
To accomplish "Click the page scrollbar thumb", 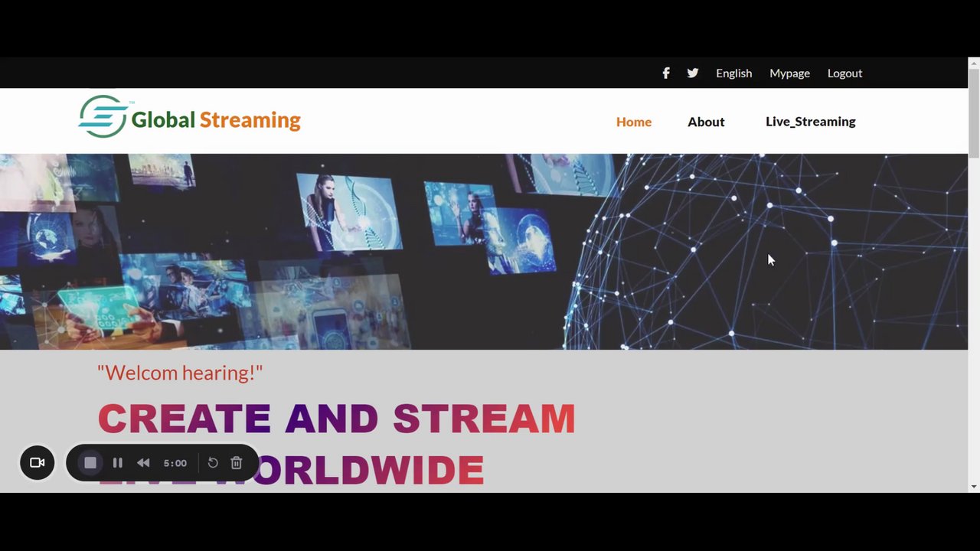I will click(974, 112).
